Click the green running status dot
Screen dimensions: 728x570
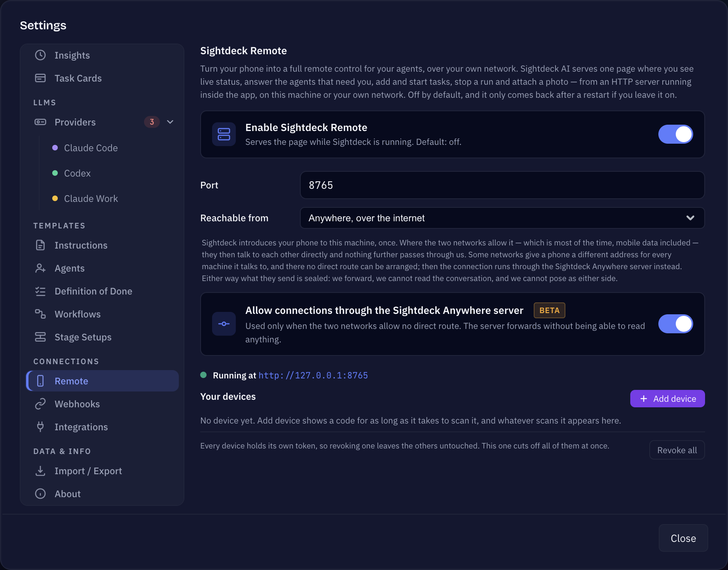[x=203, y=375]
